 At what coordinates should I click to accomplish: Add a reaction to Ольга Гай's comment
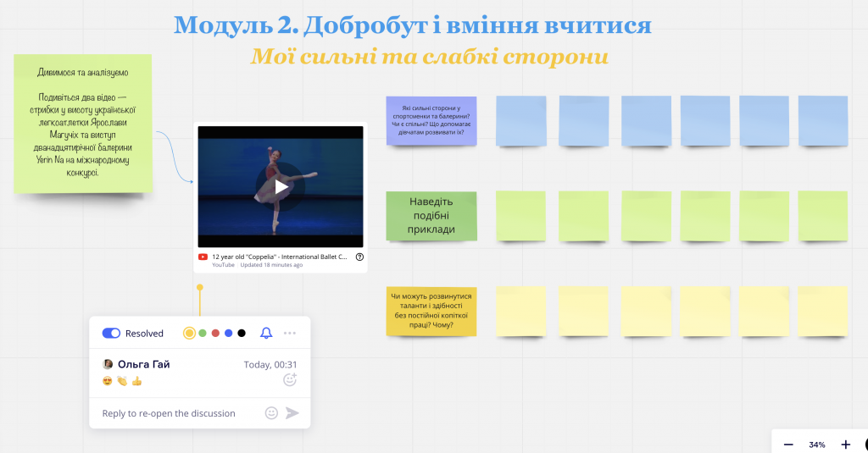pos(290,379)
